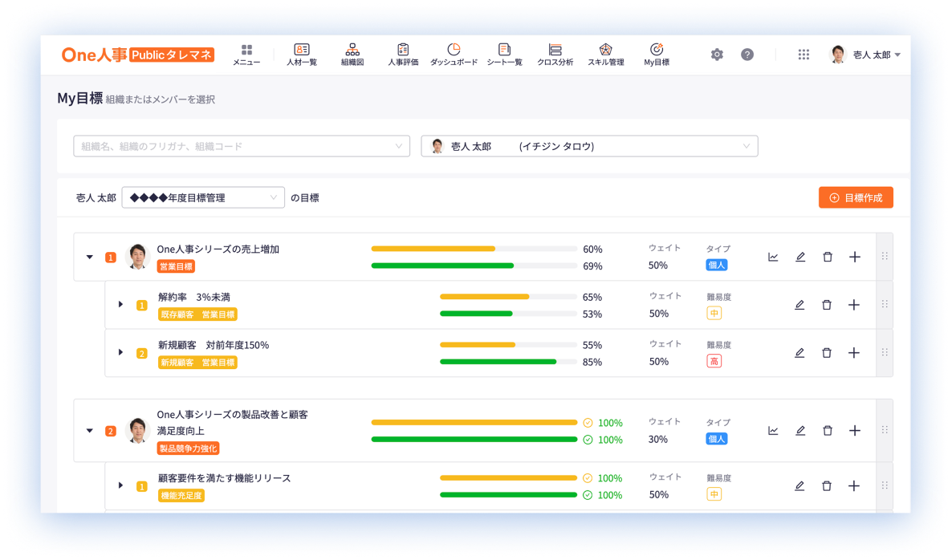Add sub-goal under 製品改善と顧客満足度向上 goal

[855, 431]
